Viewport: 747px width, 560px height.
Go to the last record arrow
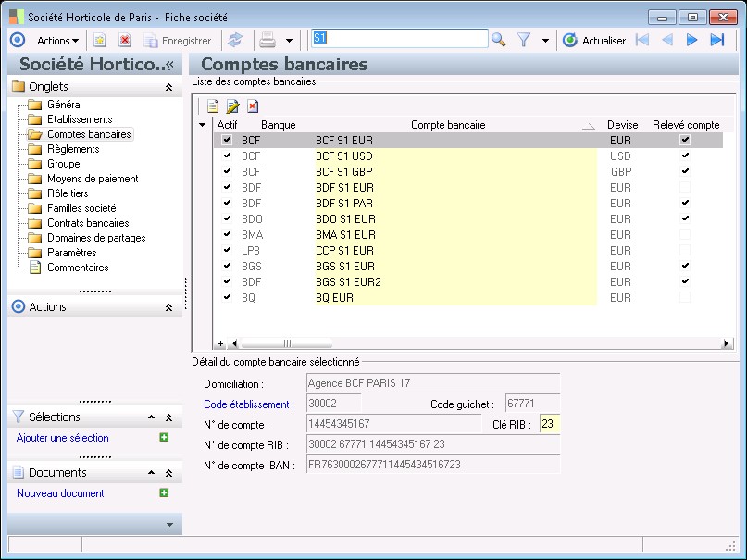[716, 40]
